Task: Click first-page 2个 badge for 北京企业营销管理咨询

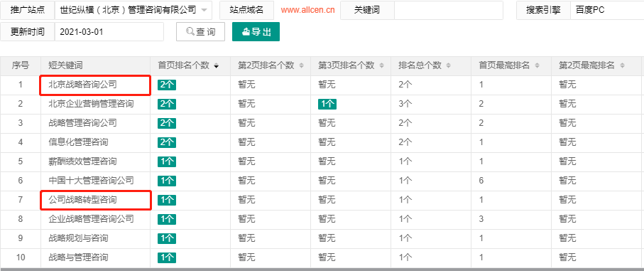Action: click(x=167, y=104)
